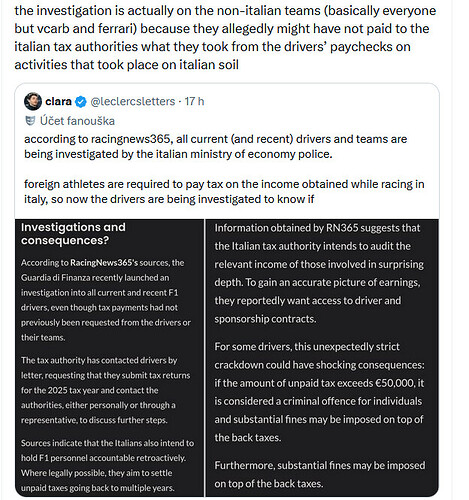This screenshot has height=500, width=469.
Task: Click paragraph about holding F1 personnel accountable retroactively
Action: point(107,465)
